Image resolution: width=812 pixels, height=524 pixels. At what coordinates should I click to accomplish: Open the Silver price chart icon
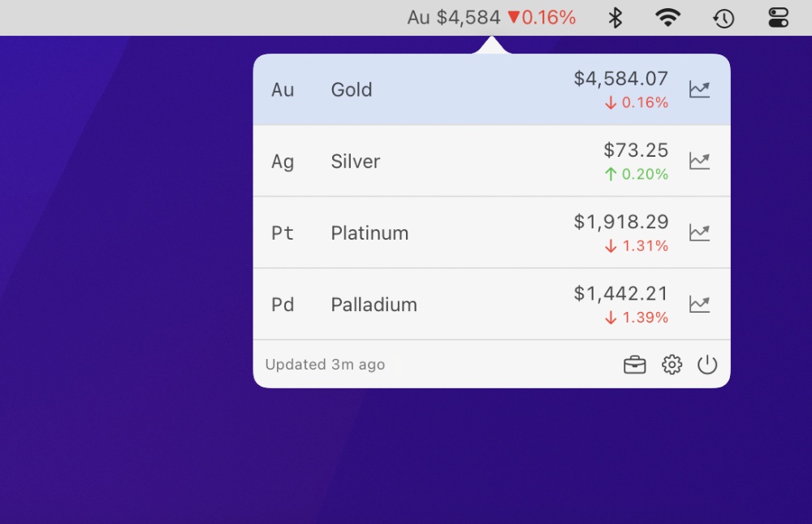tap(699, 161)
